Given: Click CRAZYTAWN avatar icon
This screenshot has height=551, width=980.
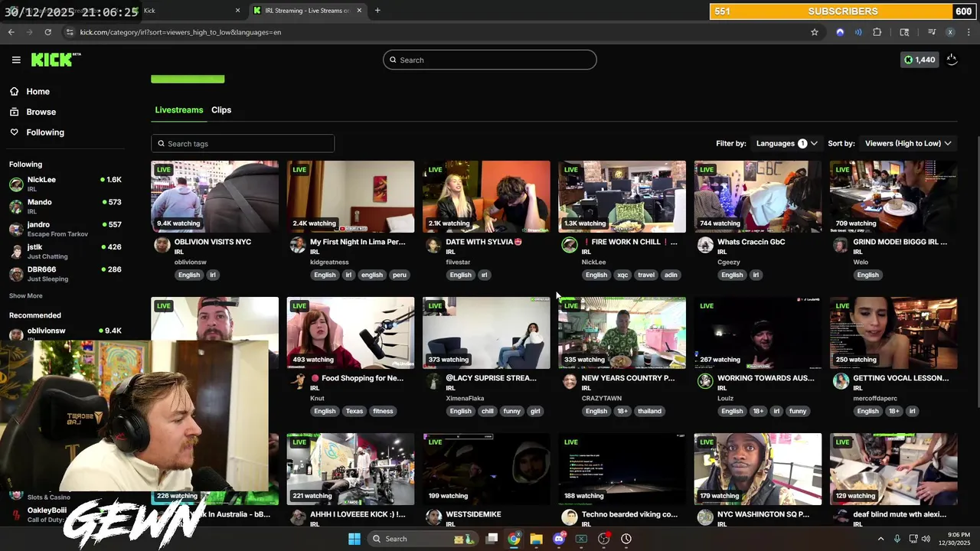Looking at the screenshot, I should coord(569,381).
